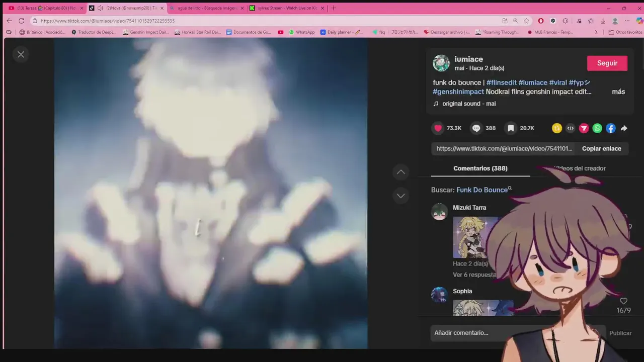Click Copiar enlace button

click(x=602, y=148)
